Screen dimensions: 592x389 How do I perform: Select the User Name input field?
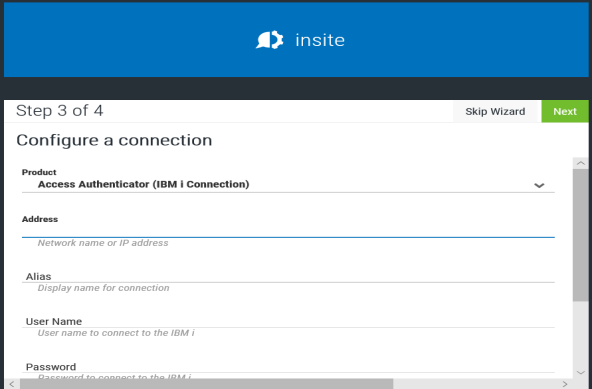point(288,321)
